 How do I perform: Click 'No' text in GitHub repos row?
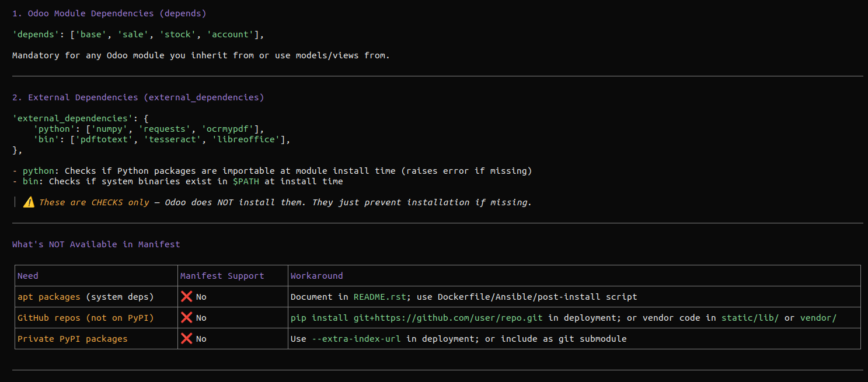(x=201, y=318)
